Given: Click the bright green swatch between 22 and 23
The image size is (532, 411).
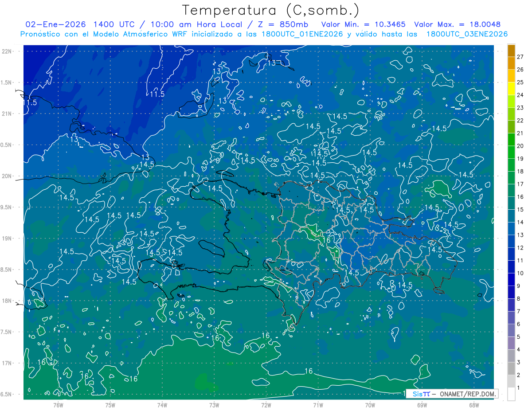Looking at the screenshot, I should point(511,114).
